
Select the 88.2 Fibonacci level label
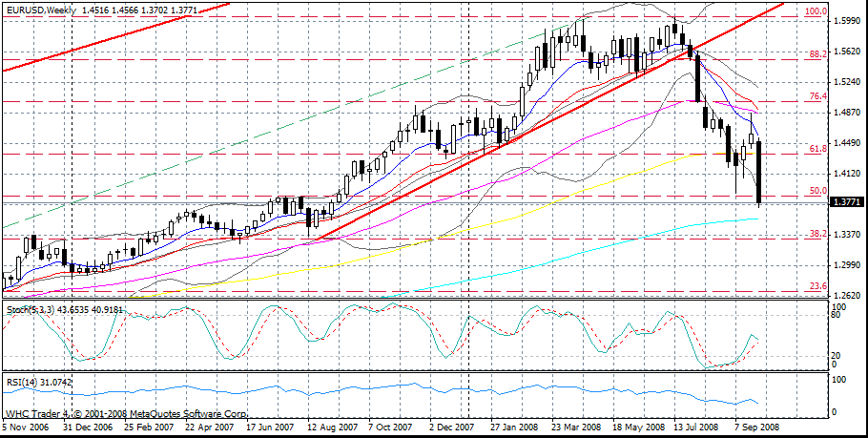(816, 54)
